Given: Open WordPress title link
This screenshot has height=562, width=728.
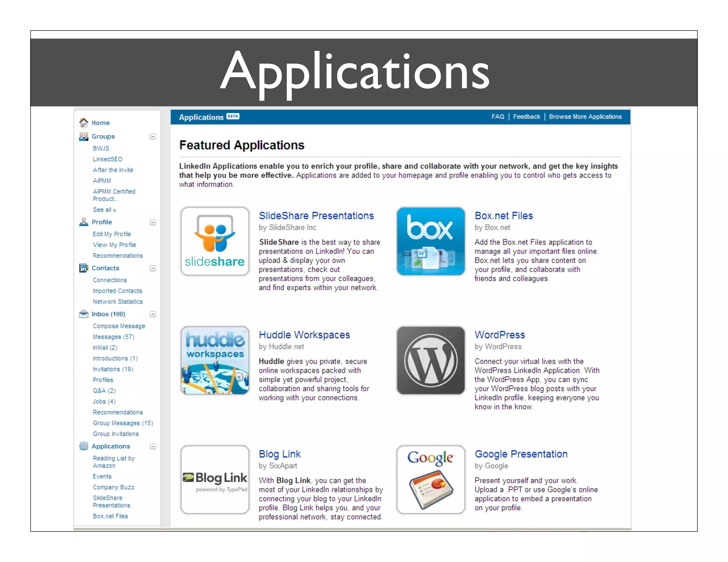Looking at the screenshot, I should (500, 335).
